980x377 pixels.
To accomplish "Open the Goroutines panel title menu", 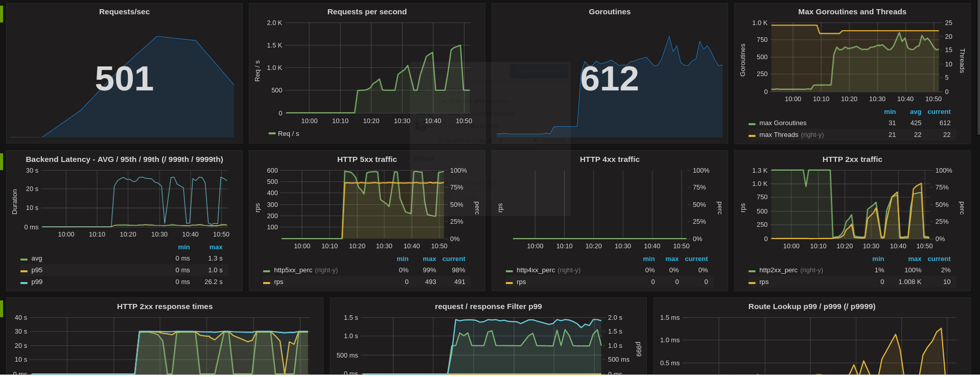I will pos(610,12).
